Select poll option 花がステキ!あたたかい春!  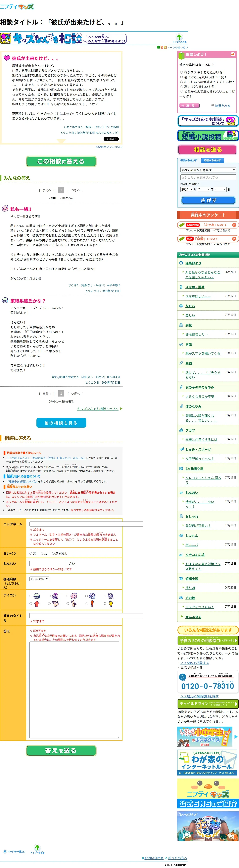[181, 72]
